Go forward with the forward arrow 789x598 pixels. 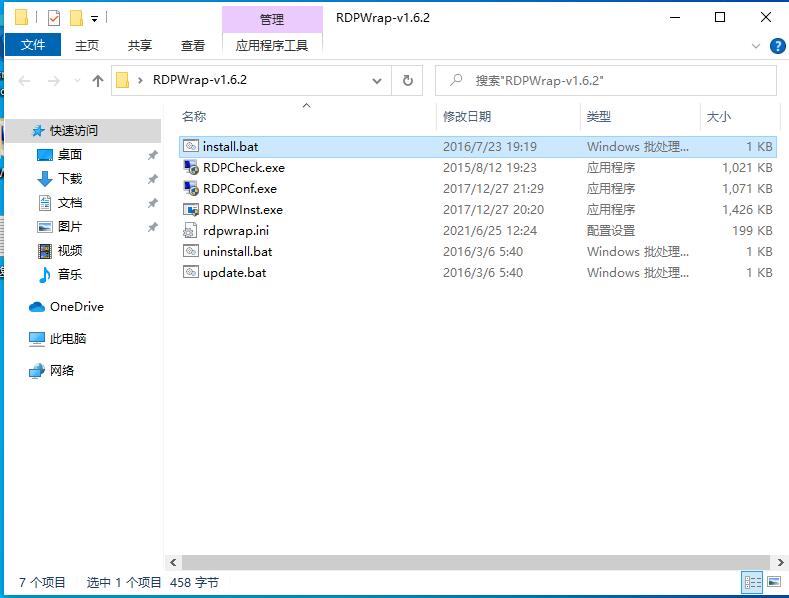click(x=54, y=81)
